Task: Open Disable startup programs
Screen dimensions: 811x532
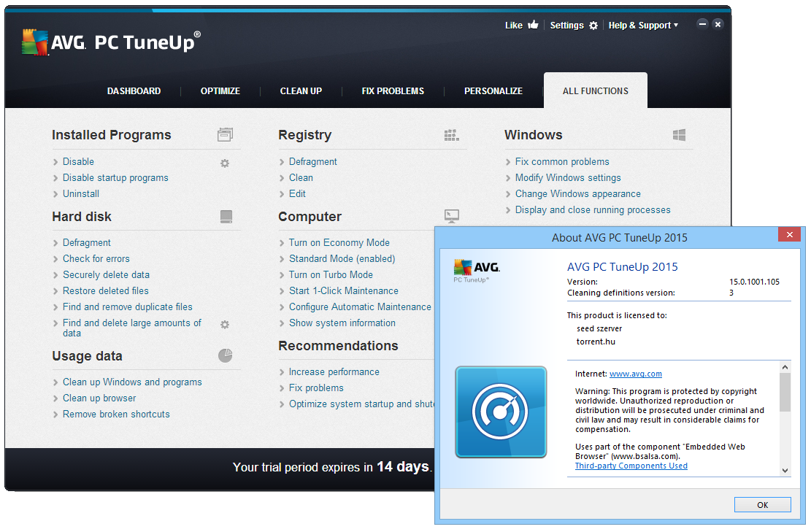Action: pos(115,178)
